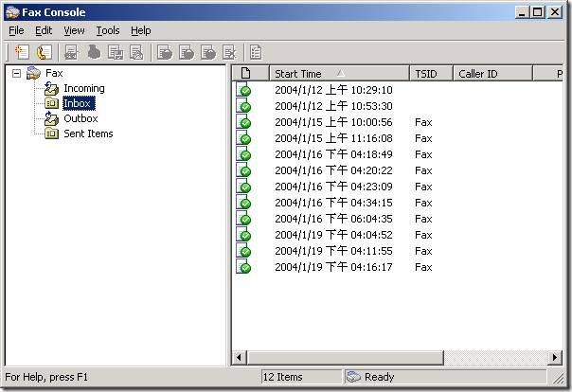Image resolution: width=572 pixels, height=392 pixels.
Task: Select the fax dated 2004/1/16 下午 06:04:35
Action: click(x=333, y=219)
